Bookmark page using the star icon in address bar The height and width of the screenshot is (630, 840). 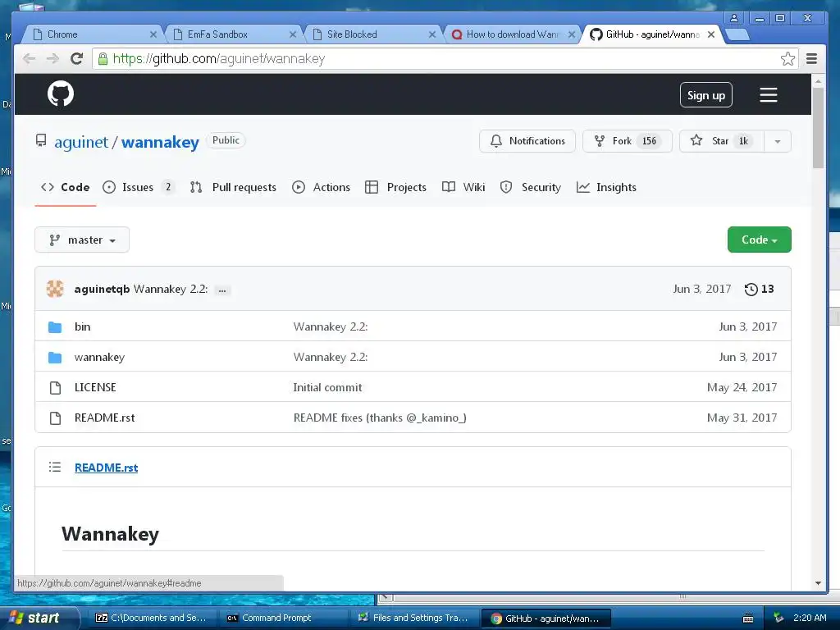[x=787, y=58]
